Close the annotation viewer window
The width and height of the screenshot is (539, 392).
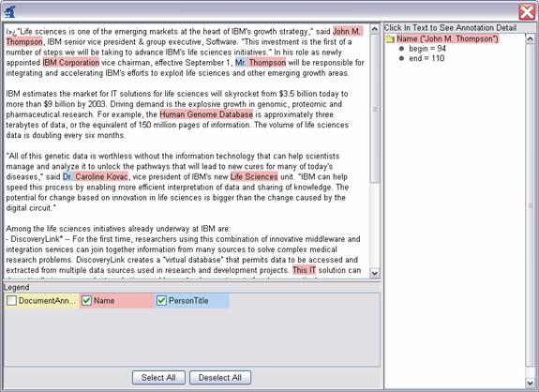tap(526, 12)
